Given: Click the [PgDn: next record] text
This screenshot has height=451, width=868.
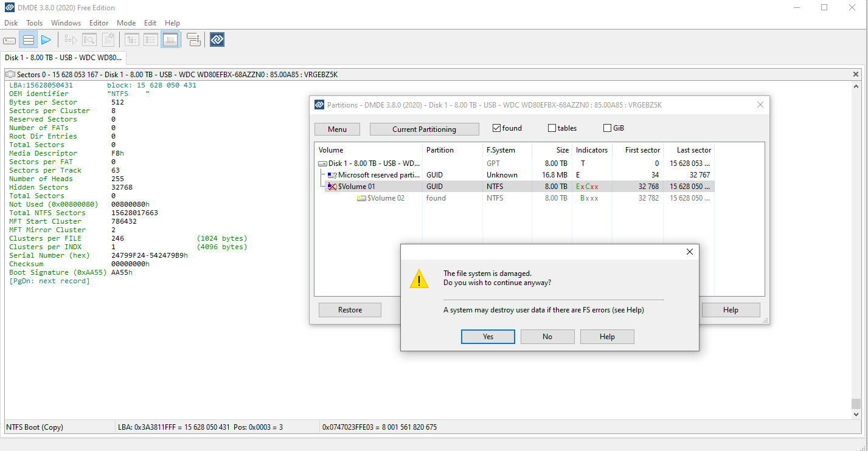Looking at the screenshot, I should click(x=49, y=281).
